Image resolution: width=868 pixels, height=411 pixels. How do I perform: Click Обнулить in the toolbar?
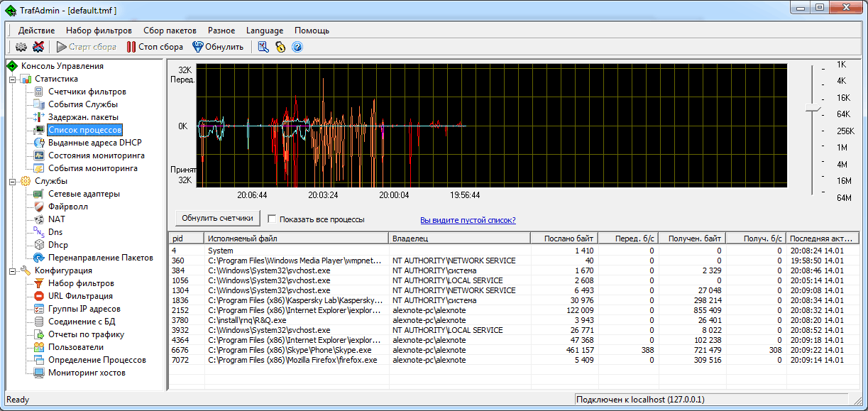(x=218, y=47)
